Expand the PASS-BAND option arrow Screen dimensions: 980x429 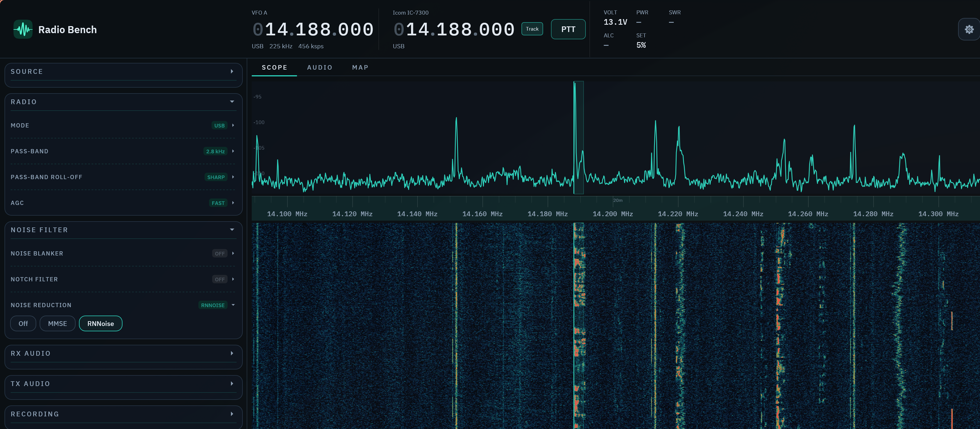[x=233, y=151]
